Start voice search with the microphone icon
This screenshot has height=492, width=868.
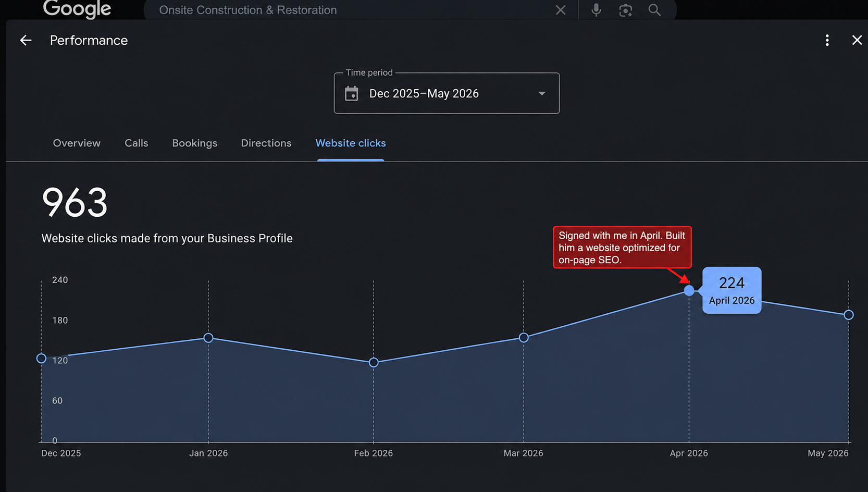(596, 10)
